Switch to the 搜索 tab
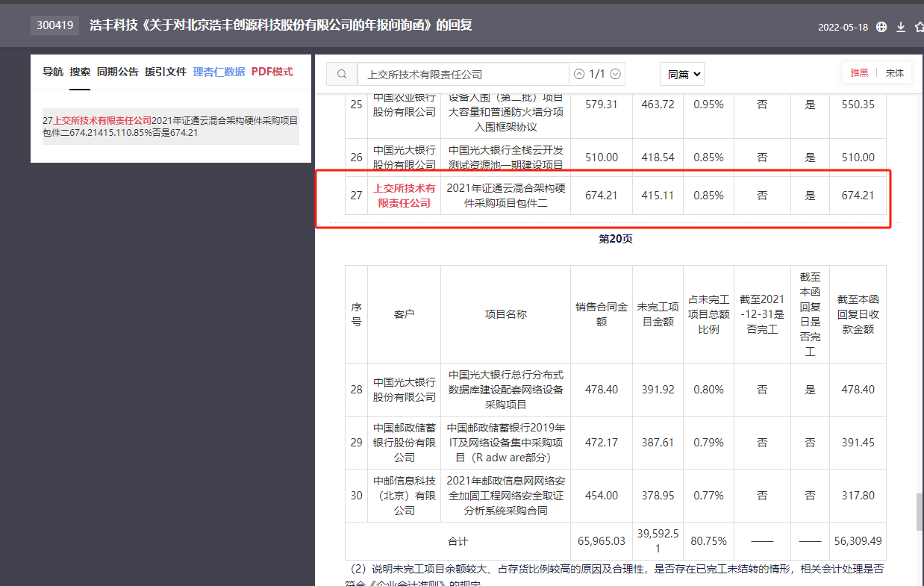This screenshot has width=924, height=586. (x=80, y=72)
